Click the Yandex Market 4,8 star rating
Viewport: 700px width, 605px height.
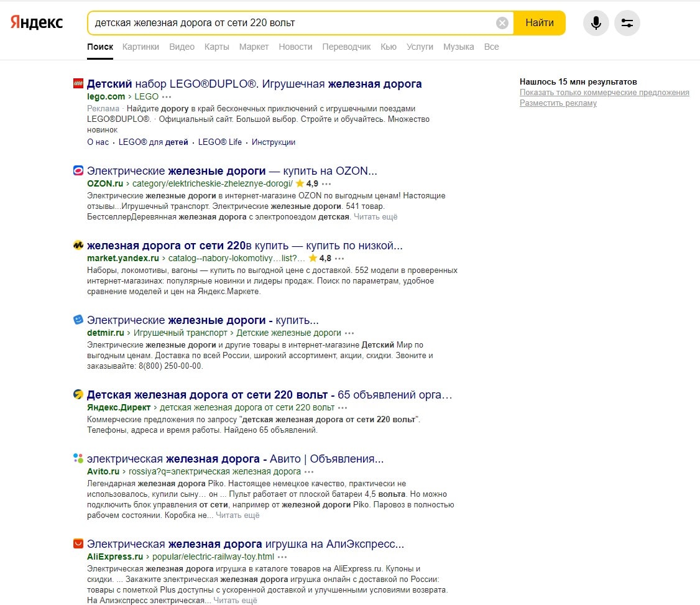[320, 258]
